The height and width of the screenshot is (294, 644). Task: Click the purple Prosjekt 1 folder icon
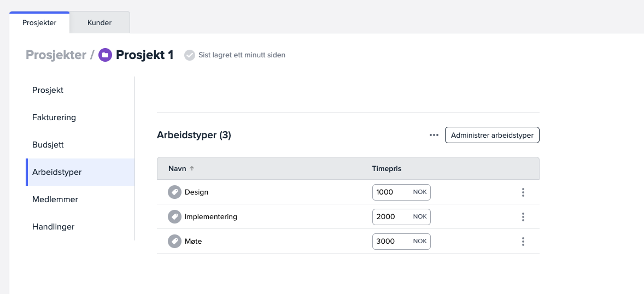click(x=105, y=55)
